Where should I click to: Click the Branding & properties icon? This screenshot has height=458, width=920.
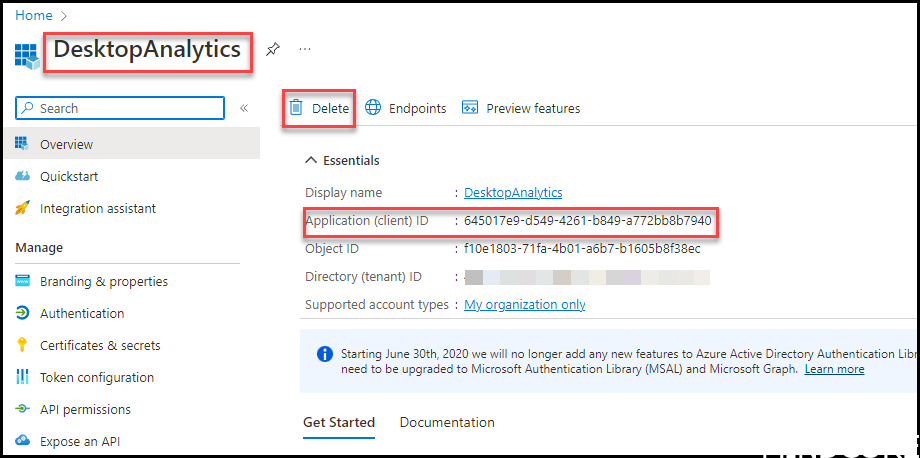tap(22, 281)
